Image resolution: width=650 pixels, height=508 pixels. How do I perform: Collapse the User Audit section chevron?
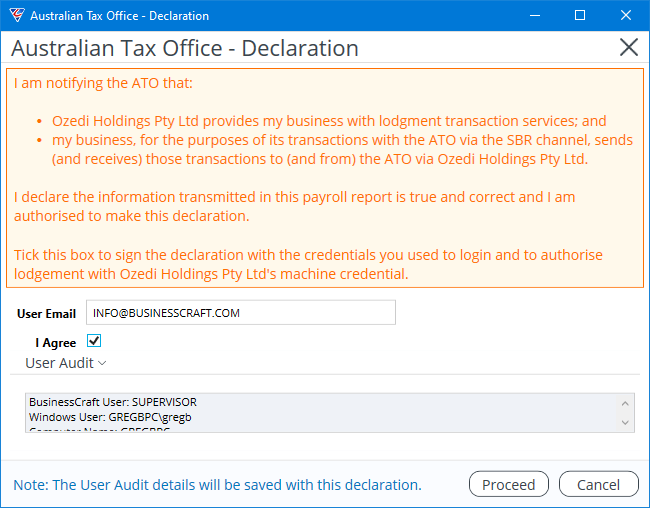102,363
